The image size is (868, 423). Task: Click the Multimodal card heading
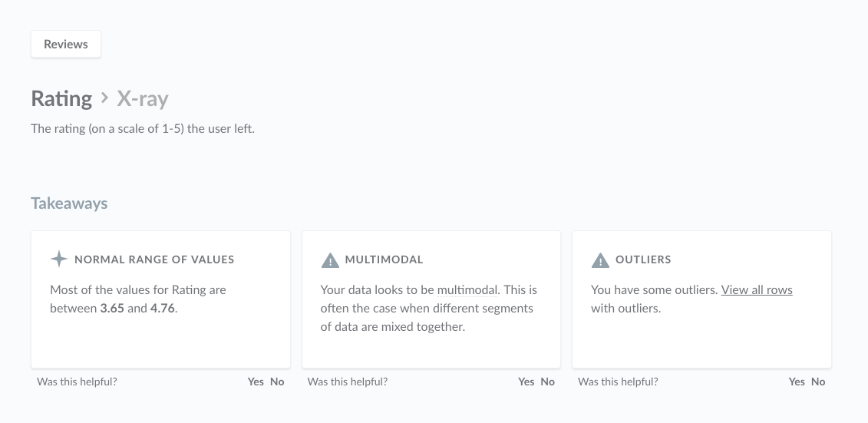click(x=384, y=259)
